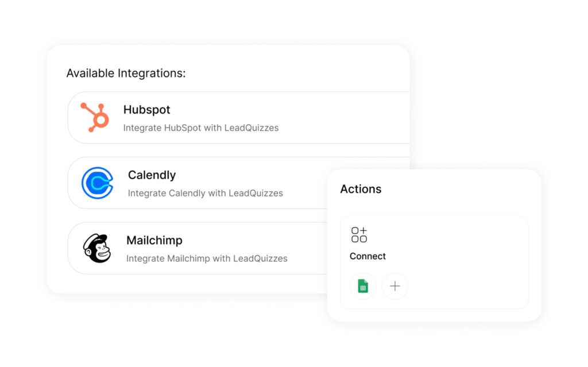Click the Hubspot title text
Image resolution: width=588 pixels, height=367 pixels.
pyautogui.click(x=147, y=110)
